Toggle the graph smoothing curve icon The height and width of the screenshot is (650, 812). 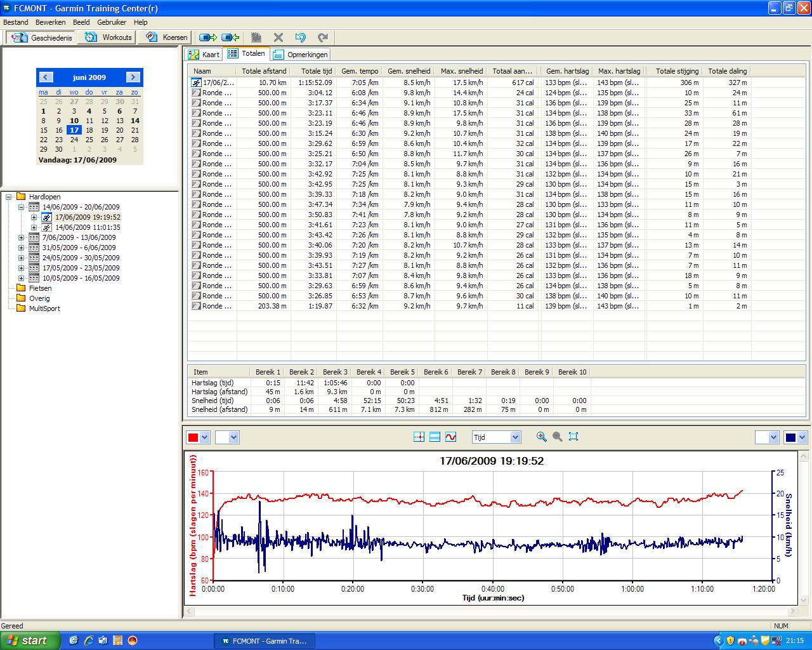pos(450,437)
